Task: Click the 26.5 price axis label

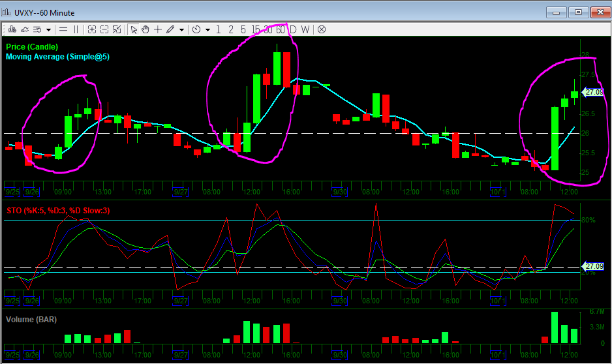Action: [x=589, y=114]
